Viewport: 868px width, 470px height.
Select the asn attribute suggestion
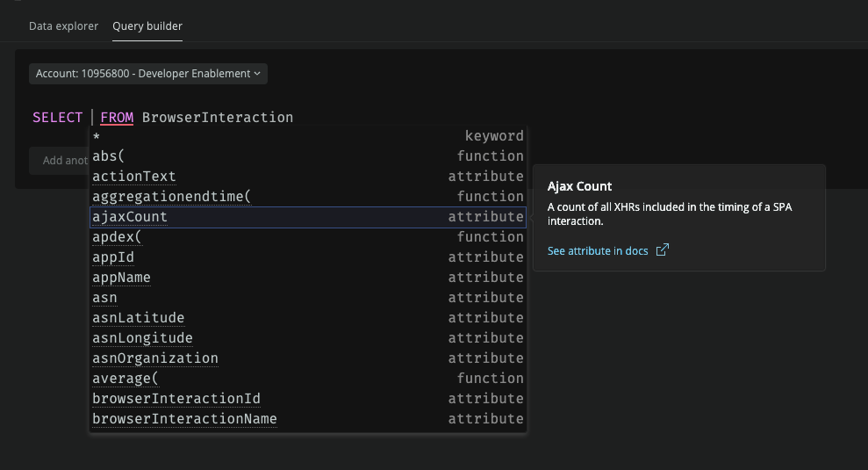pos(308,298)
